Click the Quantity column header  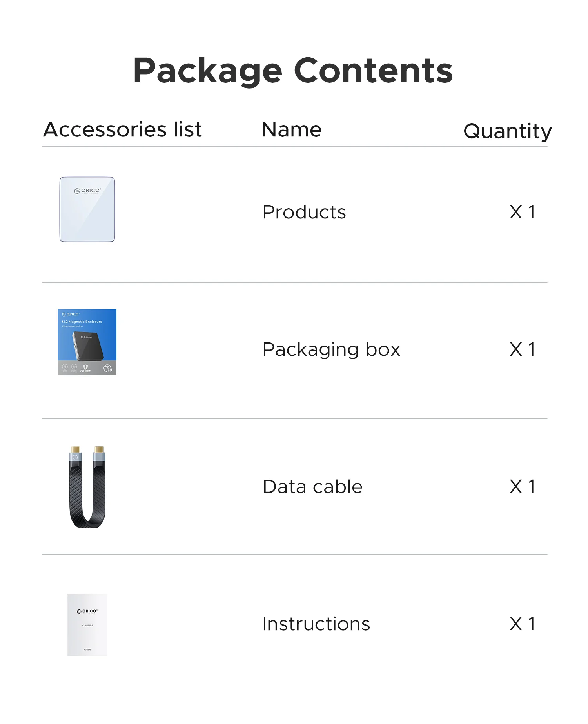pos(508,131)
